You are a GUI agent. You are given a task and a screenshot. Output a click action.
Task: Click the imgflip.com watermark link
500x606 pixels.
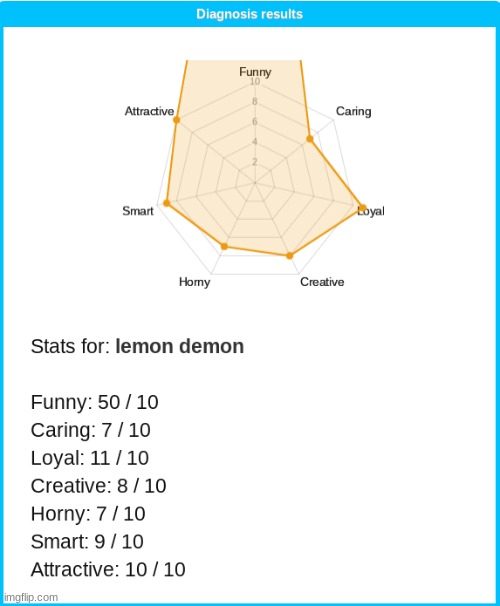tap(31, 597)
